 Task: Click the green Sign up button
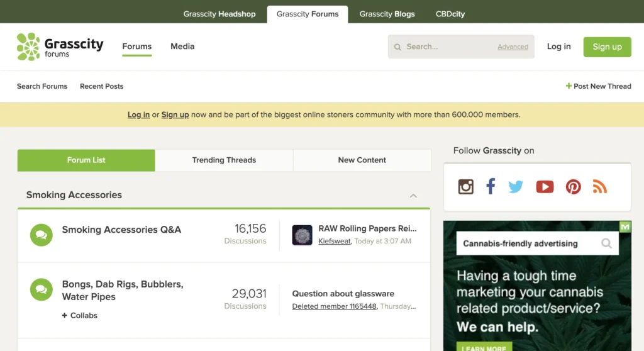(607, 47)
